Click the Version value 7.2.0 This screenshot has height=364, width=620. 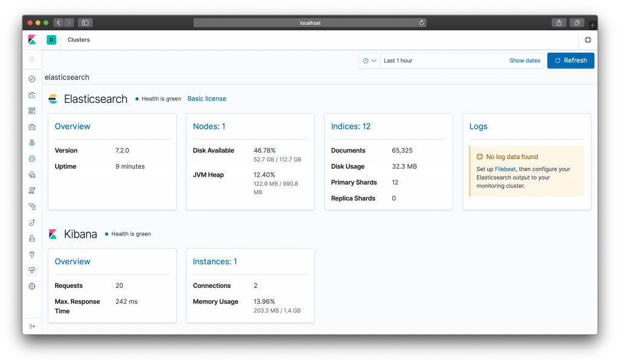click(x=122, y=151)
